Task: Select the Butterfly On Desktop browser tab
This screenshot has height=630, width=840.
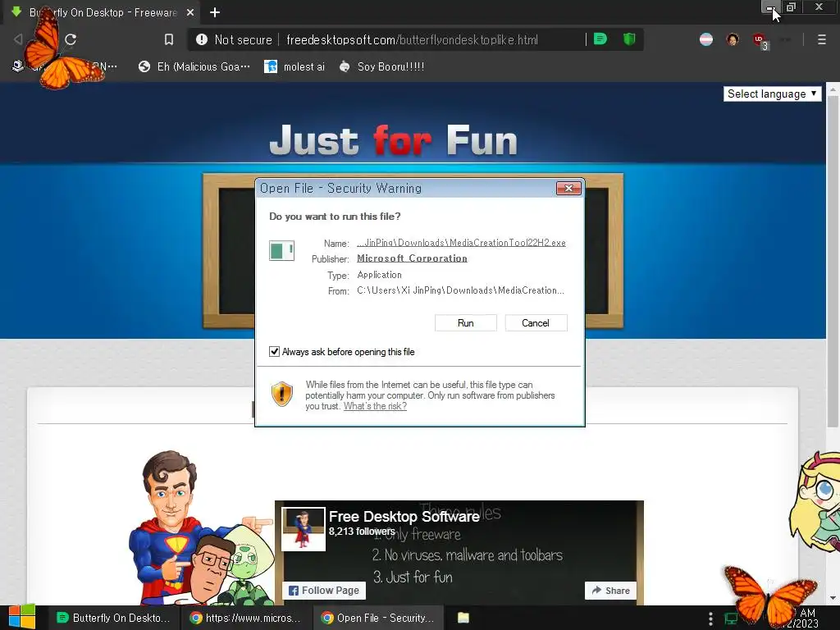Action: 102,12
